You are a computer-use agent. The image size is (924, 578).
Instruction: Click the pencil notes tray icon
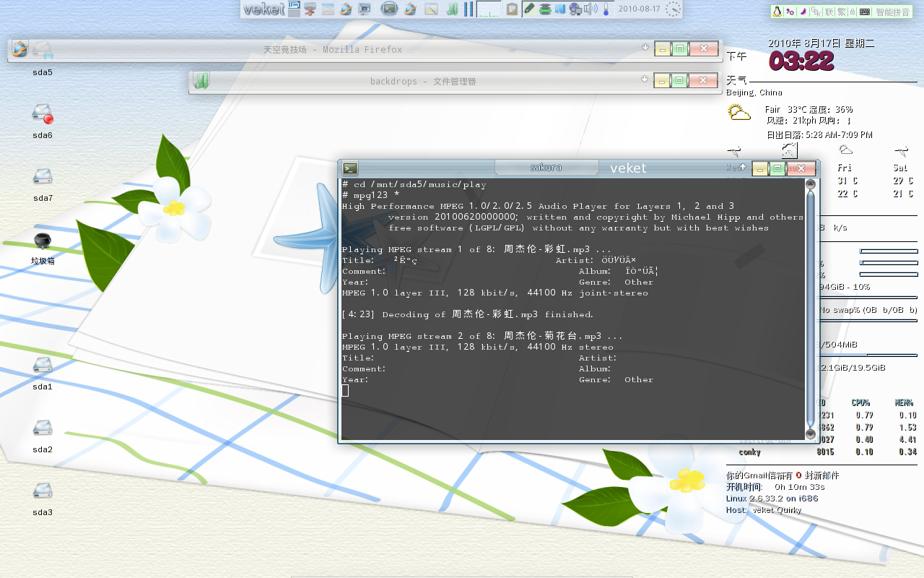click(530, 9)
